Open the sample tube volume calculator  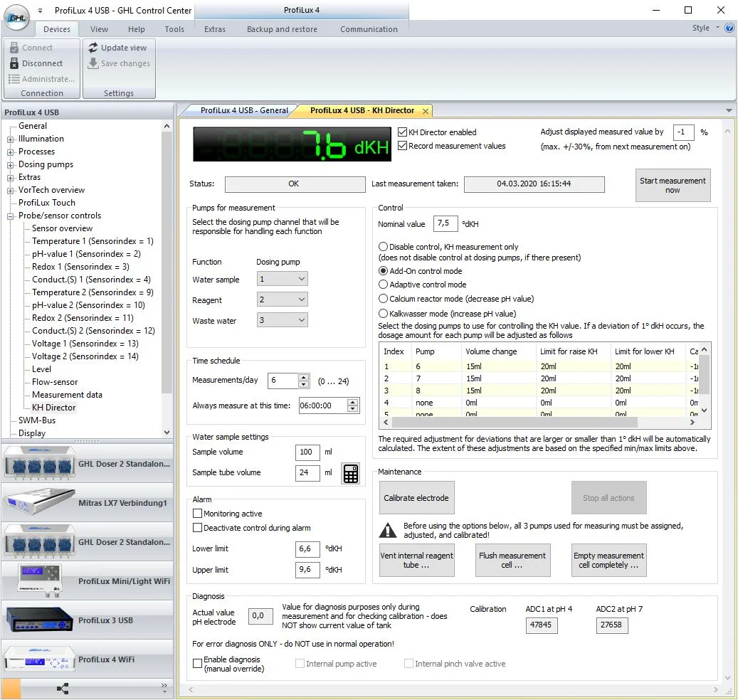[351, 474]
